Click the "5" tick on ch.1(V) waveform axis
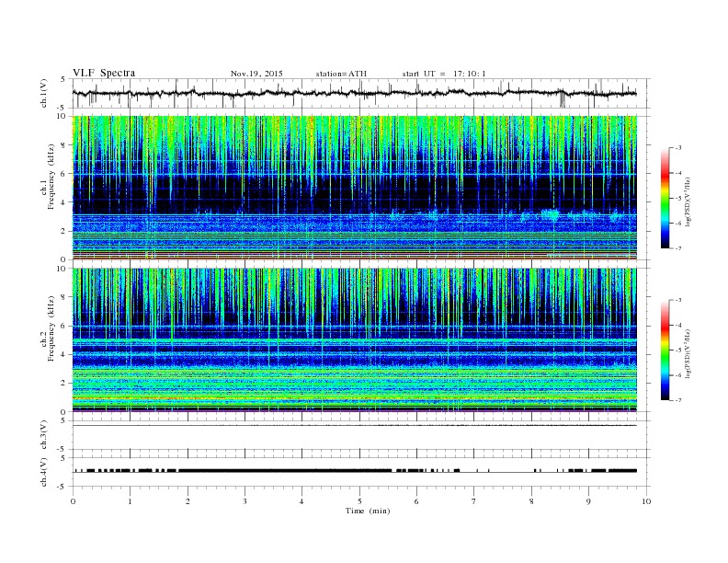 [x=63, y=79]
